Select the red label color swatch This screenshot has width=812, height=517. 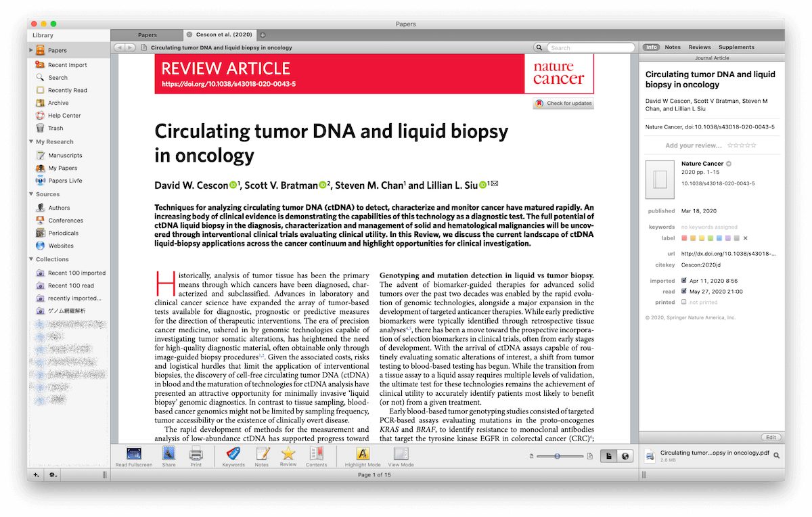tap(684, 238)
